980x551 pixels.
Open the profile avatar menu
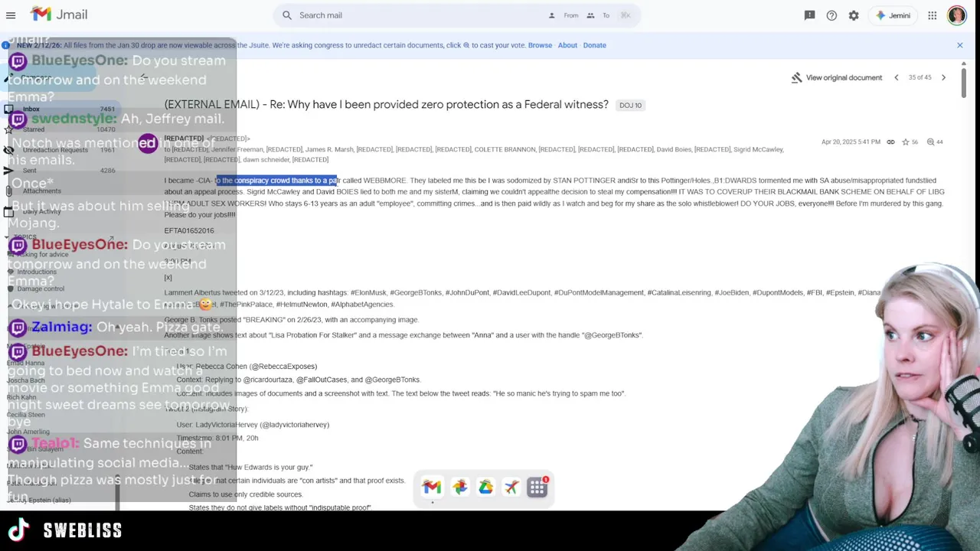956,15
